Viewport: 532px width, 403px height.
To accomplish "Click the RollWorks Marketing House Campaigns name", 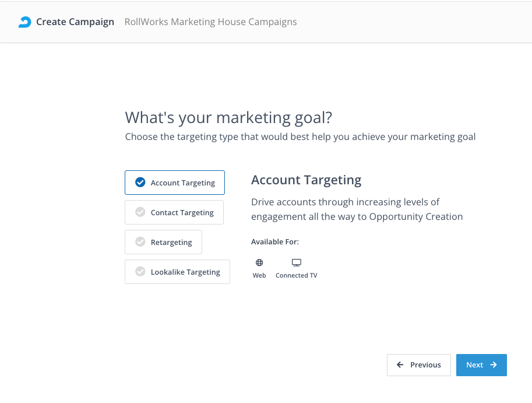I will coord(210,22).
